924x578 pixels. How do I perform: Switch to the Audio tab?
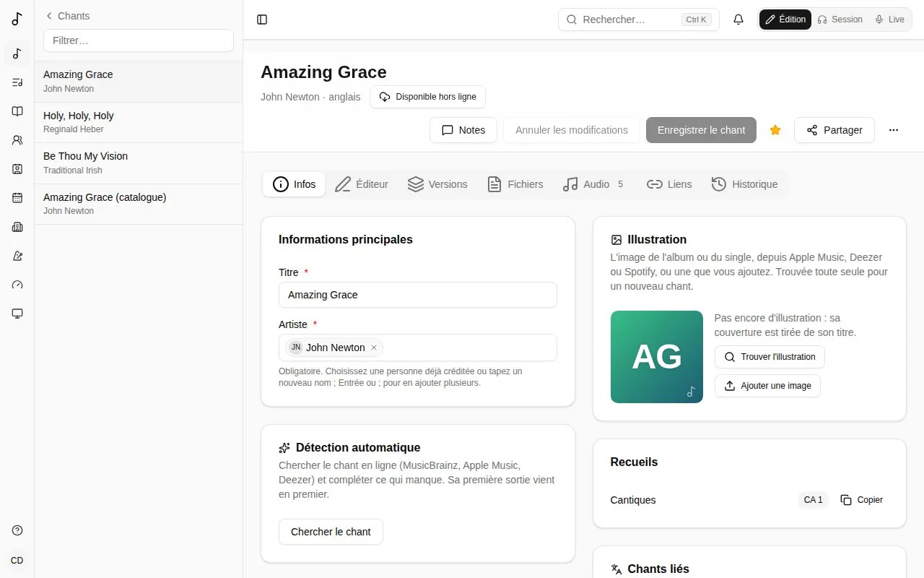click(x=593, y=184)
